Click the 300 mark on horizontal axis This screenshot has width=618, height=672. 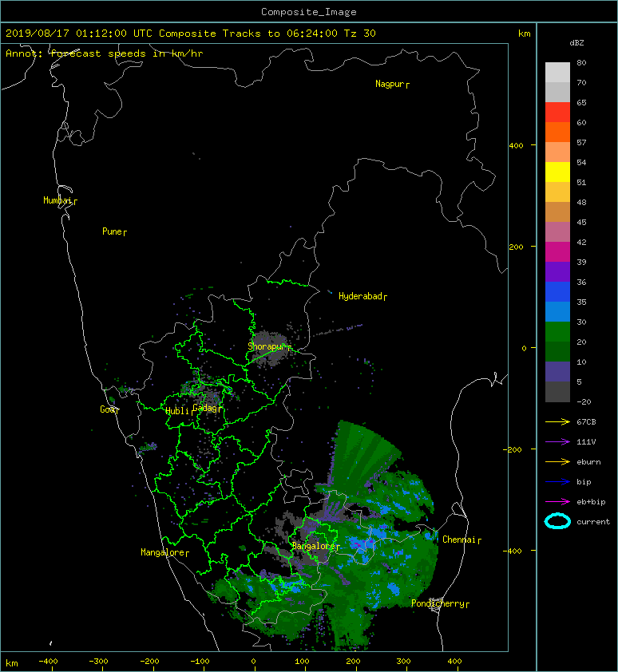[403, 662]
